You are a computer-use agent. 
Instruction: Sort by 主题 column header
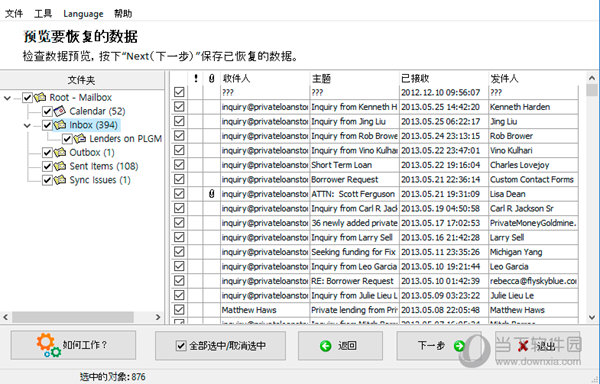pyautogui.click(x=354, y=78)
